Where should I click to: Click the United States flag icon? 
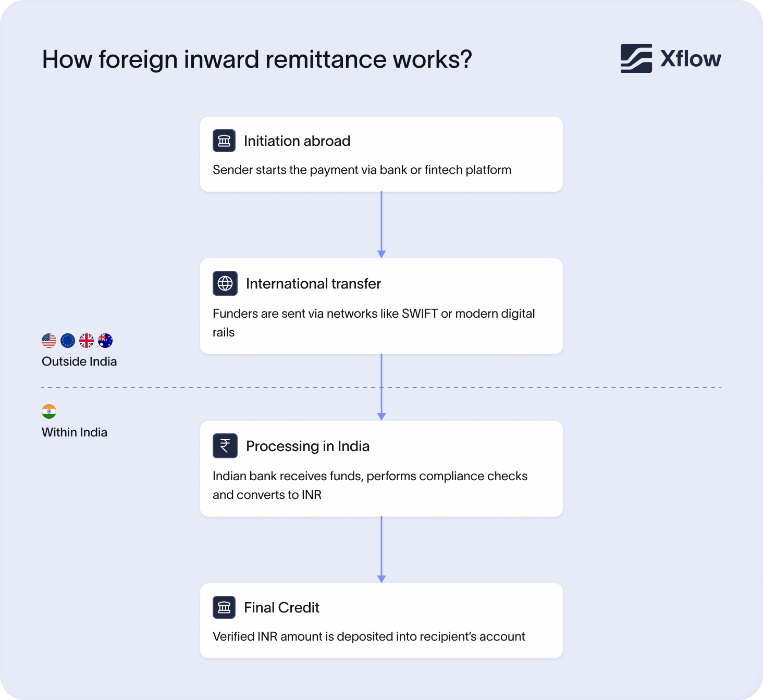[49, 341]
